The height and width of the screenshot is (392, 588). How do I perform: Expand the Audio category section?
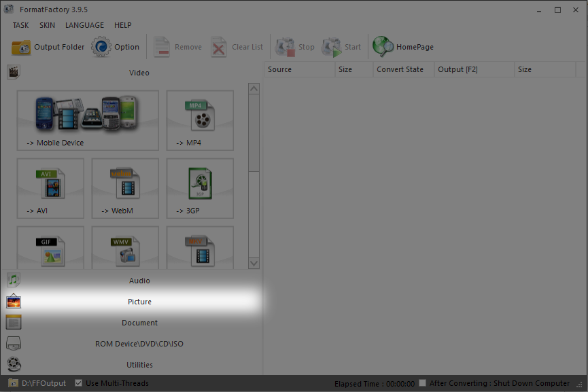[x=139, y=281]
